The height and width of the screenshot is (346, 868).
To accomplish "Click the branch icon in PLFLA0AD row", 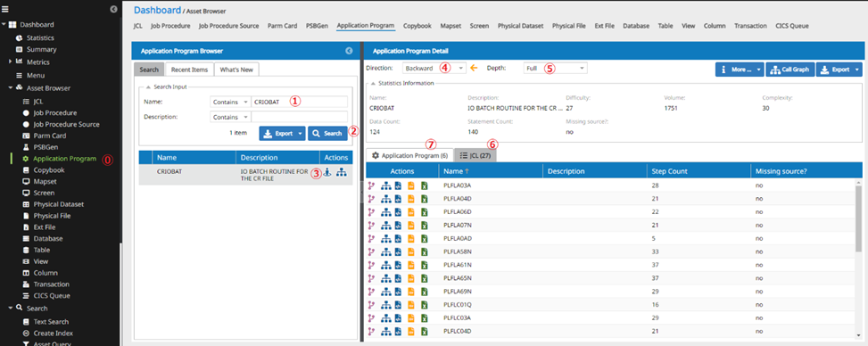I will 371,239.
